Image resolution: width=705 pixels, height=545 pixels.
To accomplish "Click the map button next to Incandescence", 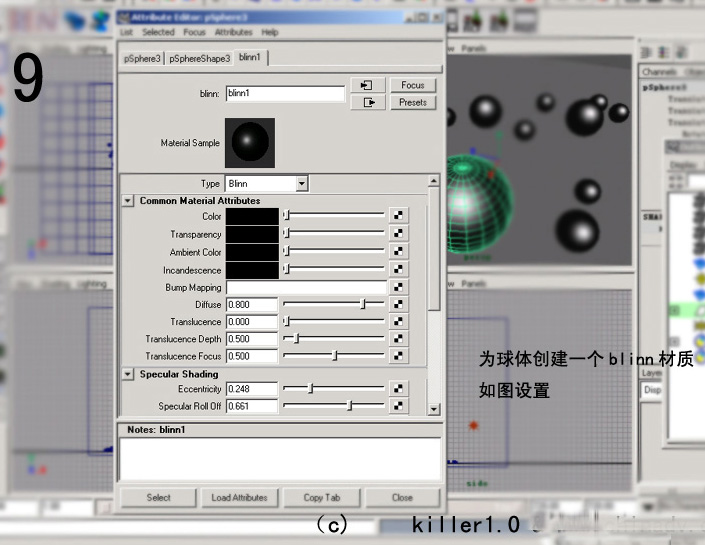I will [398, 269].
